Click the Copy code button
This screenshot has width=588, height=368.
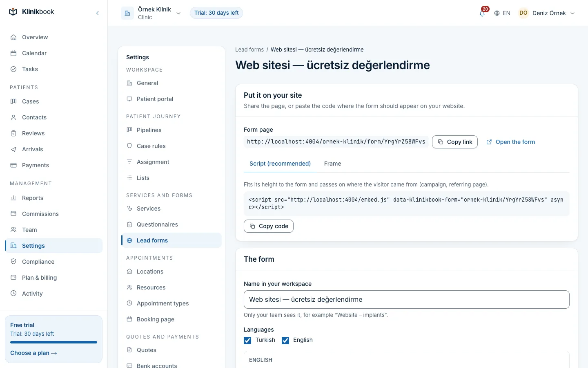(269, 226)
